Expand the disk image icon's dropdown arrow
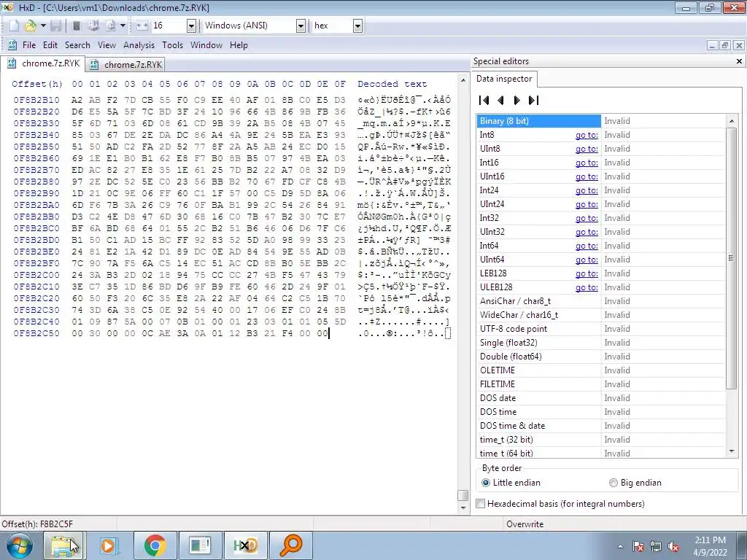 pyautogui.click(x=123, y=26)
